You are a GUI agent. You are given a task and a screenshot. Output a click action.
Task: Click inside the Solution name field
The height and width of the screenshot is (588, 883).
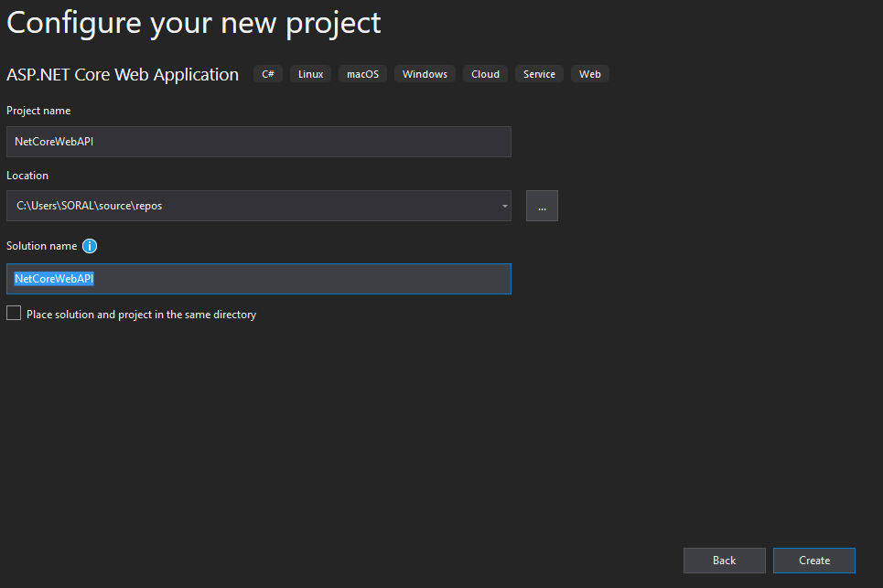click(258, 279)
